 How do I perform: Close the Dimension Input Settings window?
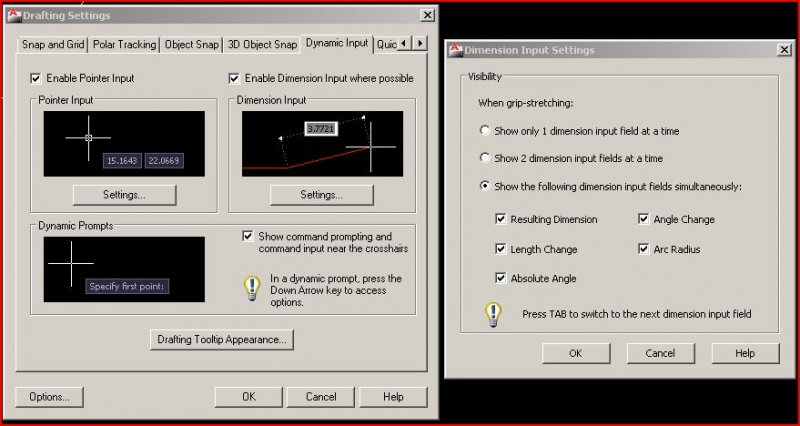(785, 49)
